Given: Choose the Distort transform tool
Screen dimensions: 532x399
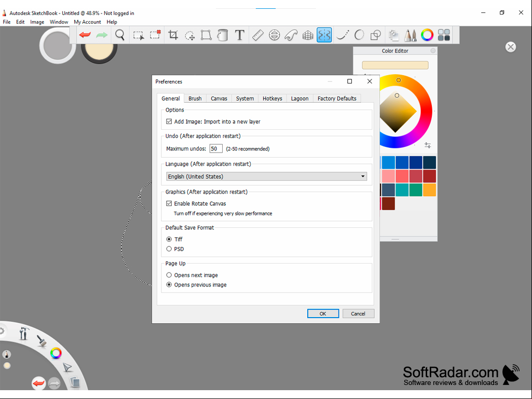Looking at the screenshot, I should 206,35.
